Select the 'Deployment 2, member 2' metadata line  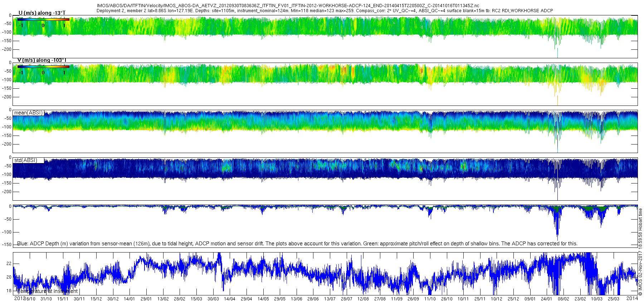click(325, 11)
